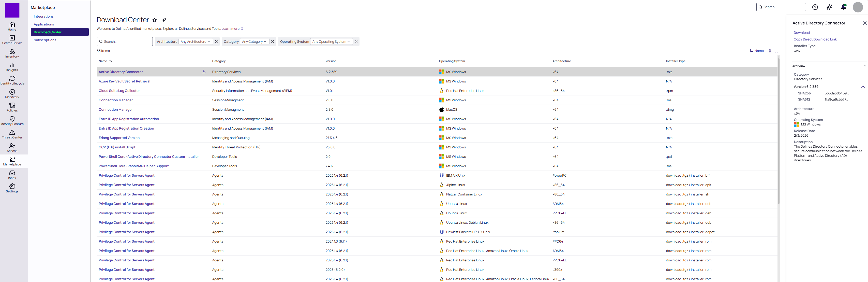Click the notifications bell icon
The image size is (868, 282).
[843, 7]
